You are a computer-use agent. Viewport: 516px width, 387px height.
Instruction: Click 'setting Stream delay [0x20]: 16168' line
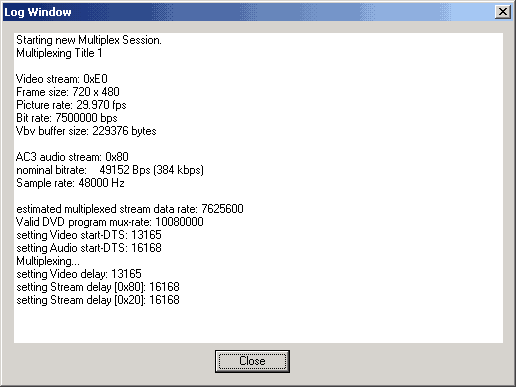click(98, 300)
